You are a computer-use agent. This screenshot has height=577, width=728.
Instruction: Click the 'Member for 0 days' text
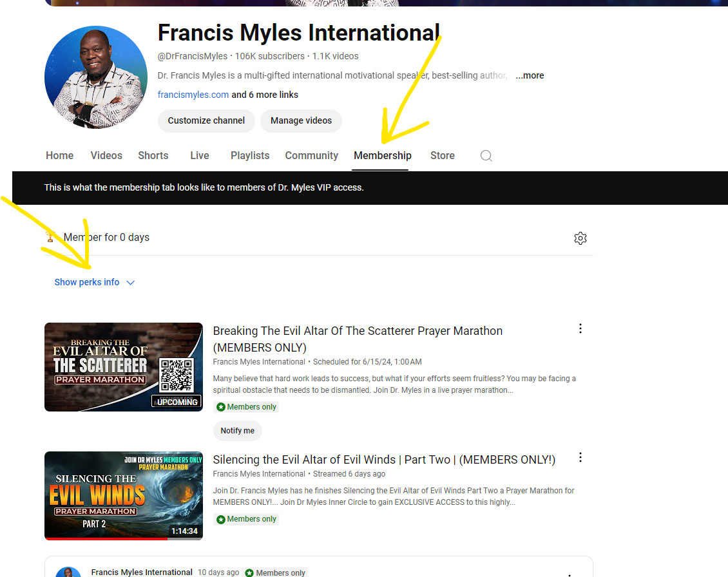coord(106,237)
